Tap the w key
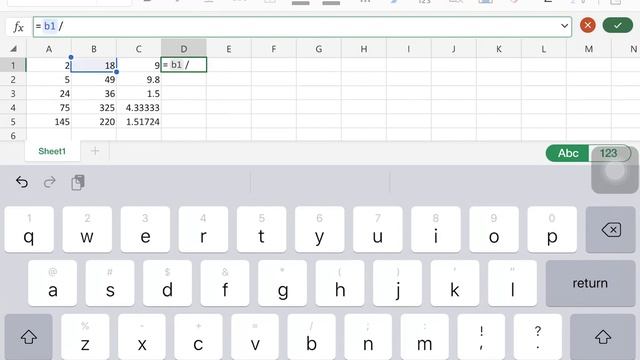This screenshot has height=360, width=640. tap(87, 229)
